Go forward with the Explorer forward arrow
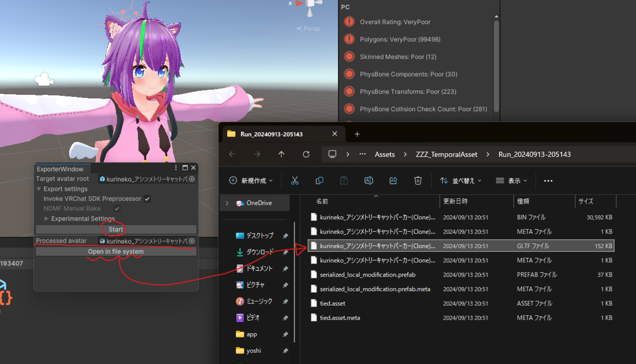 point(257,154)
